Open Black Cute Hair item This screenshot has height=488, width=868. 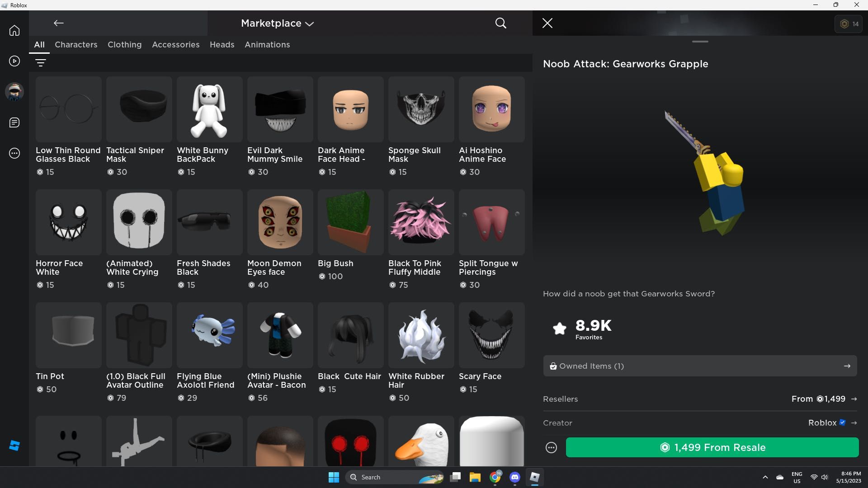click(x=351, y=348)
